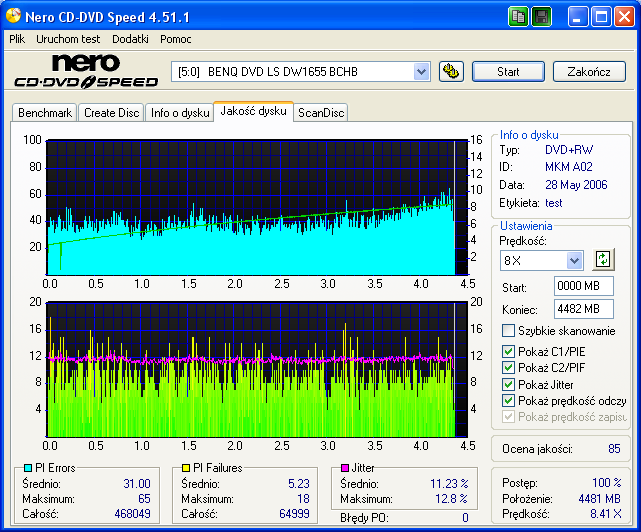641x532 pixels.
Task: Open the BENQ DVD drive selection dropdown
Action: click(x=421, y=72)
